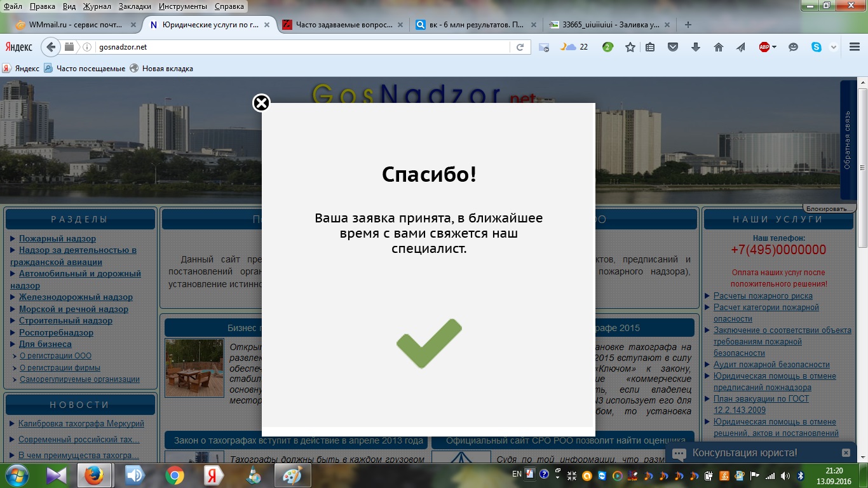
Task: Bookmark this page with the star icon
Action: pyautogui.click(x=630, y=47)
